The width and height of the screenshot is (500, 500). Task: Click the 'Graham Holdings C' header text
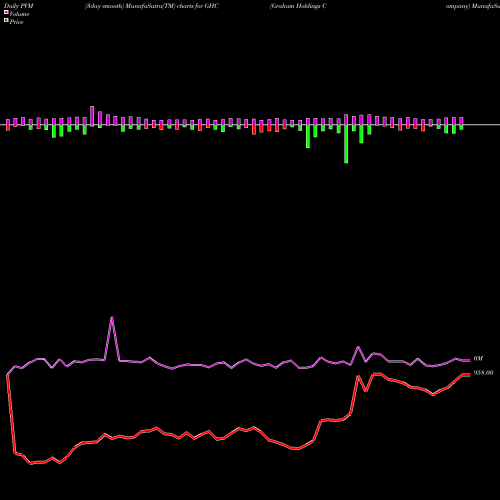(x=298, y=6)
